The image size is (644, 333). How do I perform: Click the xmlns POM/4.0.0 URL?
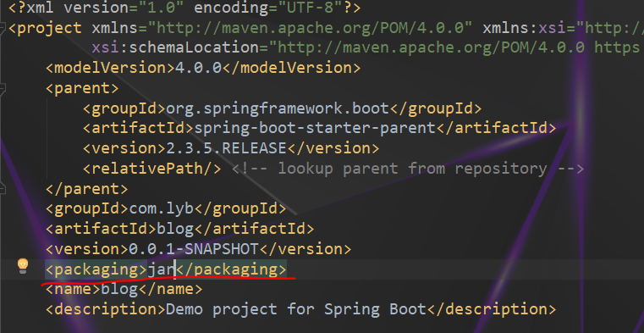point(310,28)
